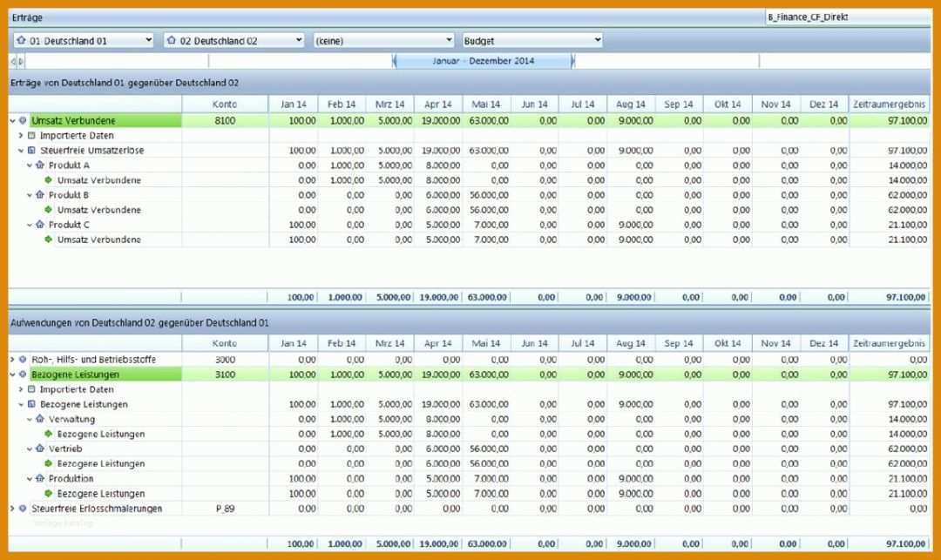Click the green diamond icon under Produkt B
The height and width of the screenshot is (560, 941).
pyautogui.click(x=49, y=210)
